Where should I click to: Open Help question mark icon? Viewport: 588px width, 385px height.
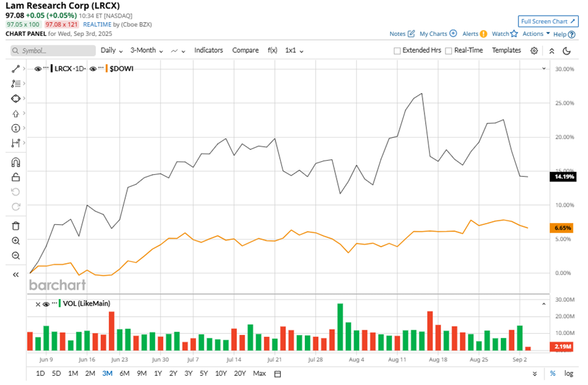click(x=572, y=34)
